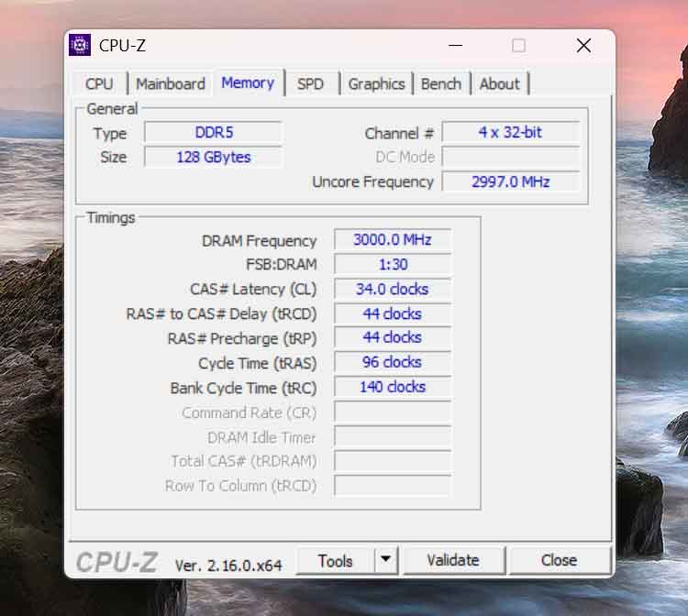This screenshot has width=688, height=616.
Task: Close the CPU-Z window with X
Action: [x=583, y=46]
